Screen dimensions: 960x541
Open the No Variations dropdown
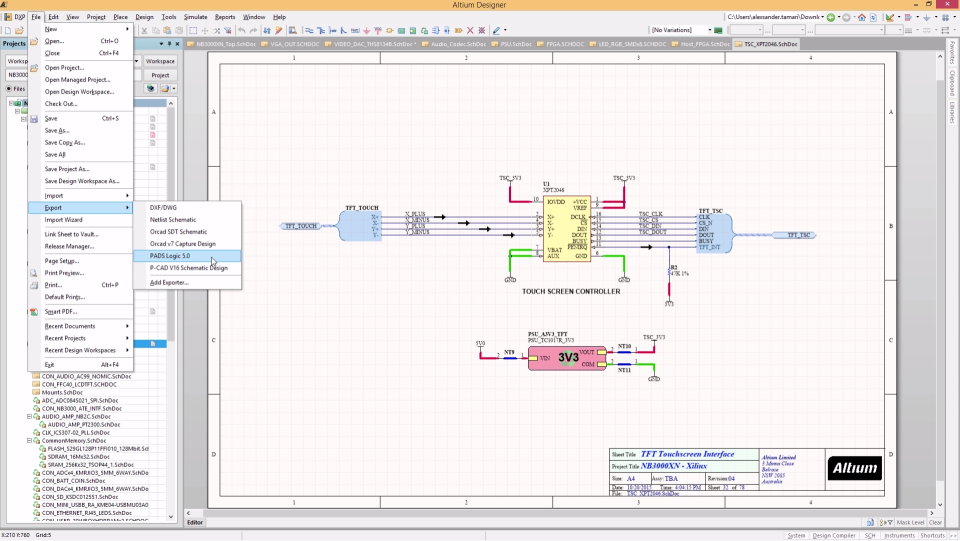(710, 30)
